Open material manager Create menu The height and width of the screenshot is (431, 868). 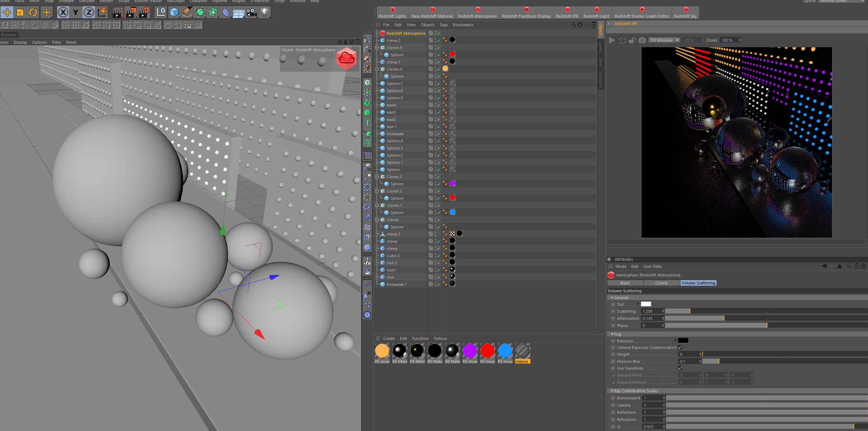[x=389, y=338]
